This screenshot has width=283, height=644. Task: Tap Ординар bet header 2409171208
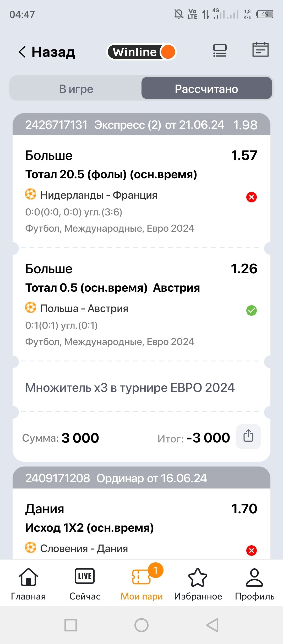pyautogui.click(x=141, y=478)
